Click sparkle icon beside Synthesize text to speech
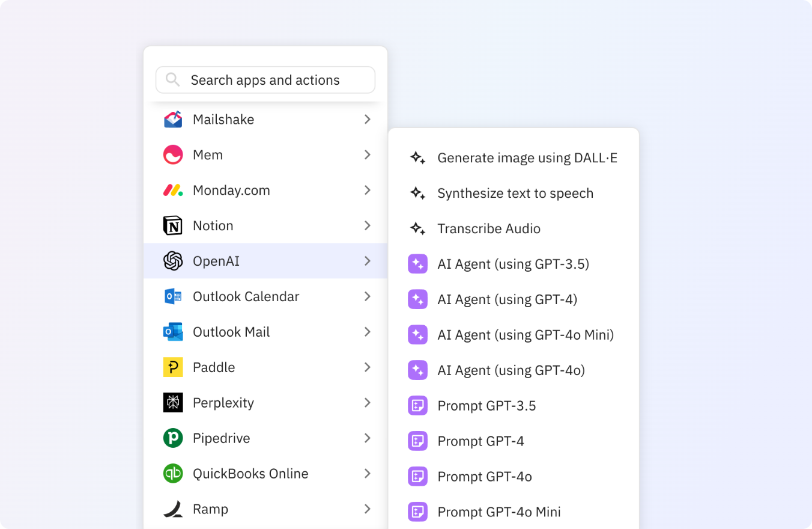Screen dimensions: 812x529 click(x=418, y=194)
